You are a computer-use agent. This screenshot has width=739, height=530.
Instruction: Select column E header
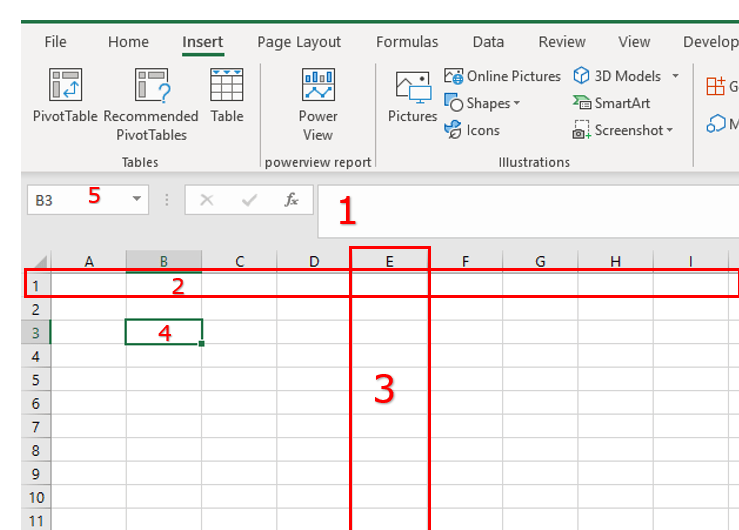pos(389,261)
